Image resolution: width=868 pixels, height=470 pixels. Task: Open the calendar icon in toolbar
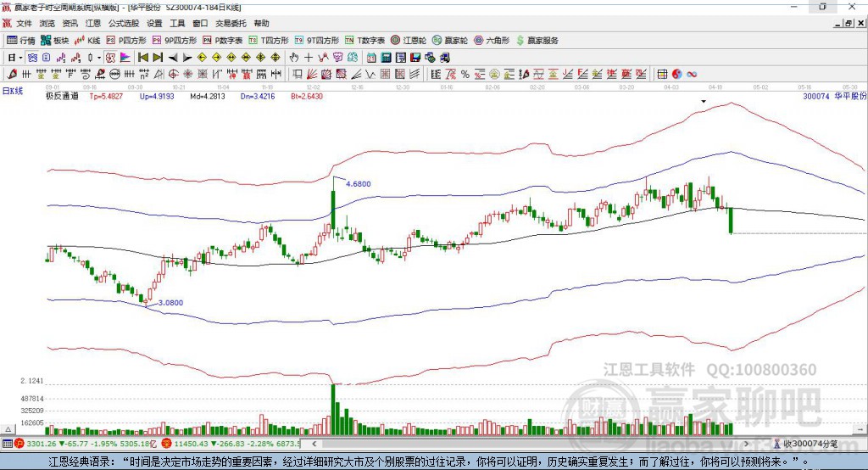click(x=371, y=58)
